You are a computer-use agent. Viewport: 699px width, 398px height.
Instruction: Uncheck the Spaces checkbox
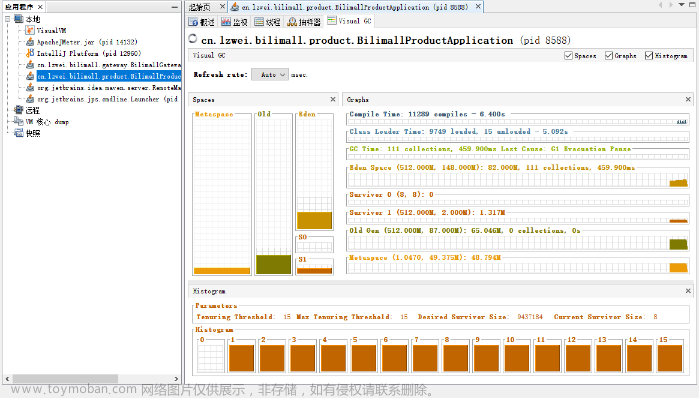coord(568,55)
